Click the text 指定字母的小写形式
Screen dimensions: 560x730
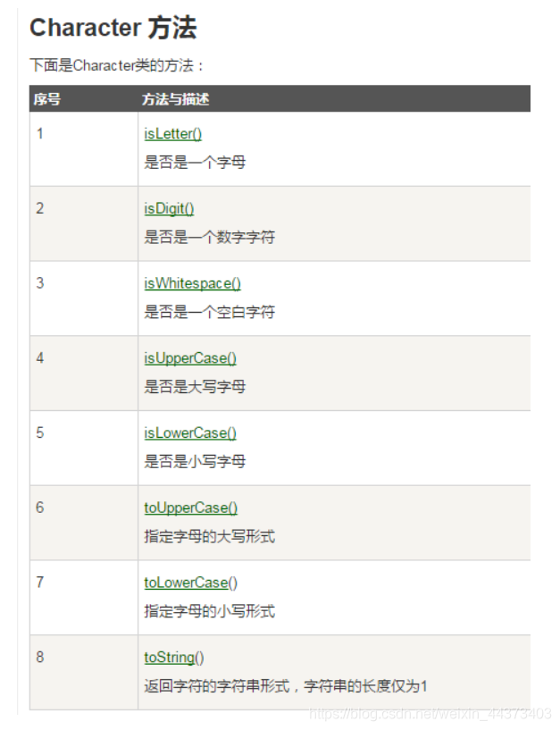click(210, 611)
